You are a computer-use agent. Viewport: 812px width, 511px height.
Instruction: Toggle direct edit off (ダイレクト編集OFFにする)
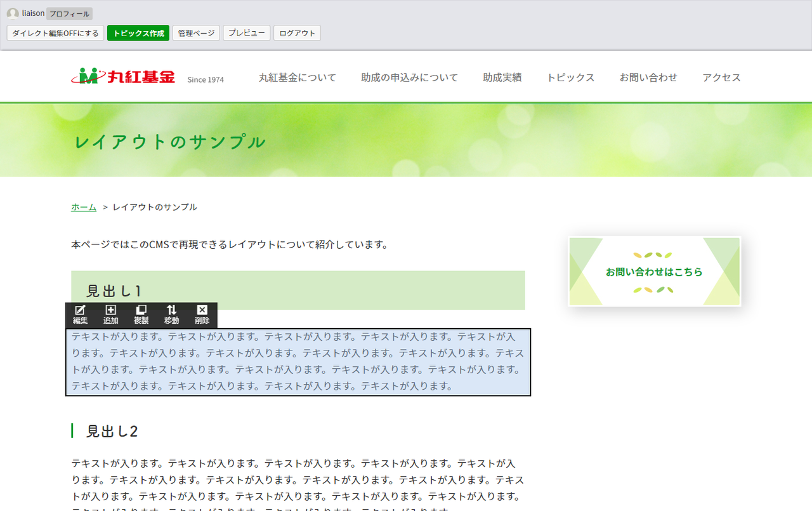tap(56, 33)
